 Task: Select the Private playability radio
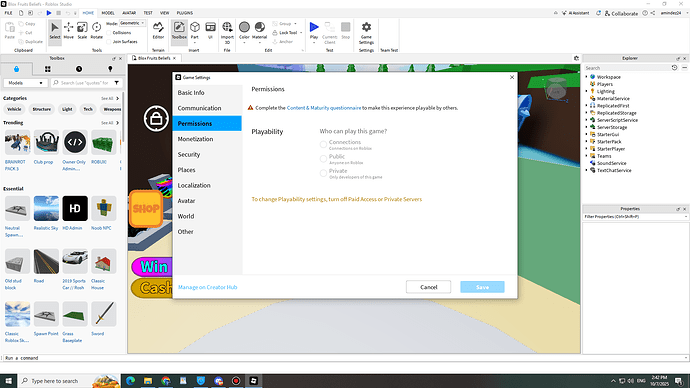[323, 173]
